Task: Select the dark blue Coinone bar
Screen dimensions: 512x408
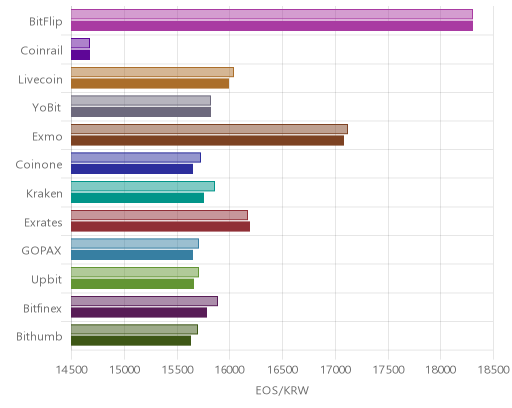Action: coord(132,169)
